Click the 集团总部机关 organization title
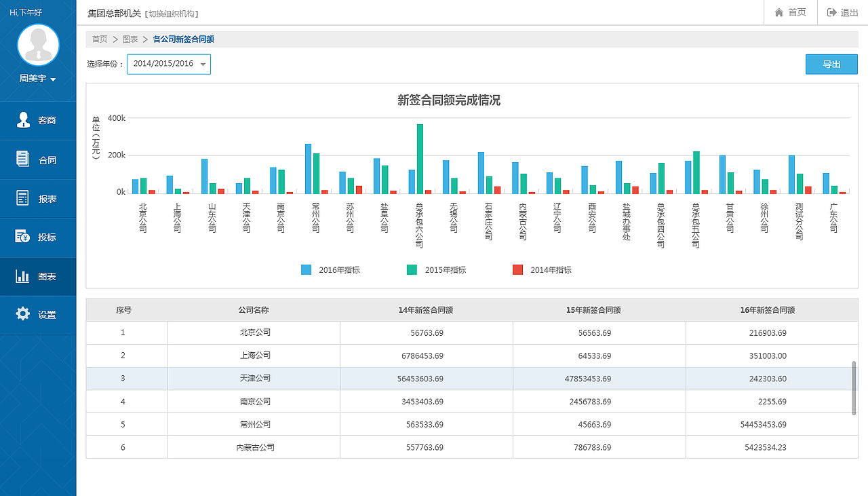The height and width of the screenshot is (496, 868). 115,14
